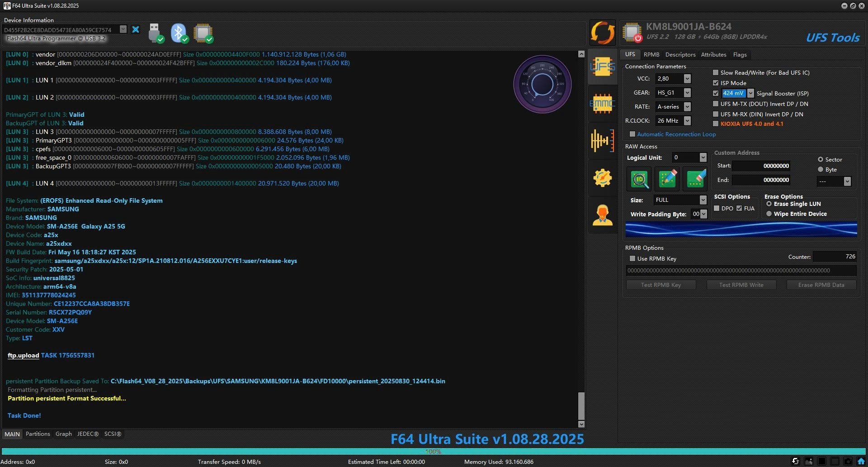Click the write chip pencil button in RAW Access
The height and width of the screenshot is (467, 868).
(x=667, y=179)
